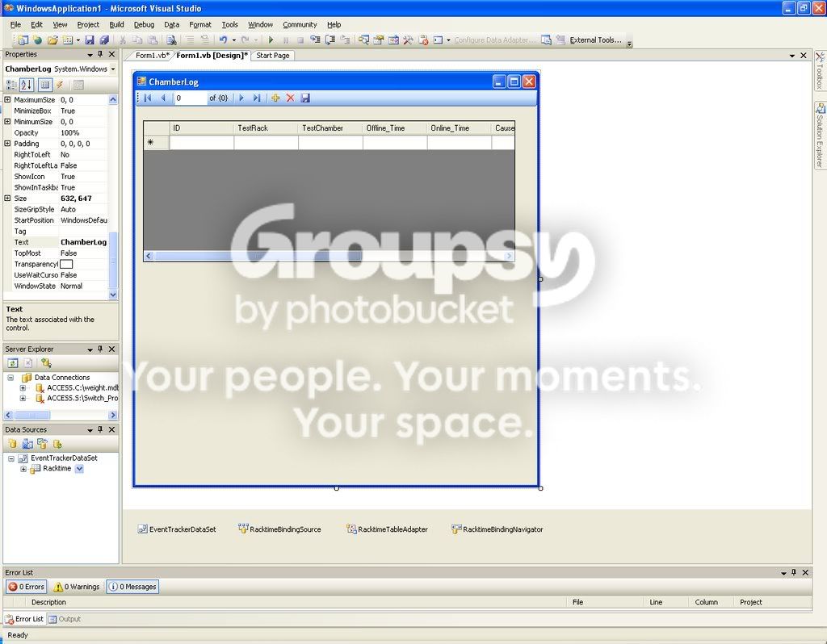Select the RacktimeBindingSource component
Screen dimensions: 827x644
[280, 529]
